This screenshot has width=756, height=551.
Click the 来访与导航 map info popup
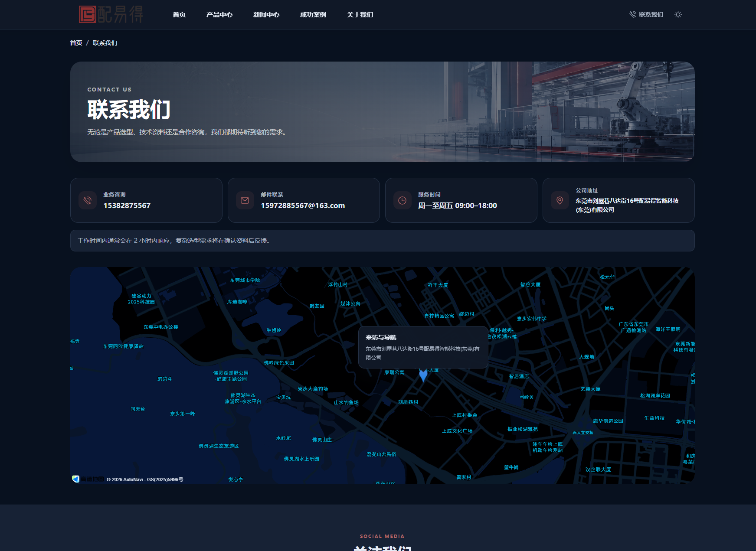tap(423, 347)
